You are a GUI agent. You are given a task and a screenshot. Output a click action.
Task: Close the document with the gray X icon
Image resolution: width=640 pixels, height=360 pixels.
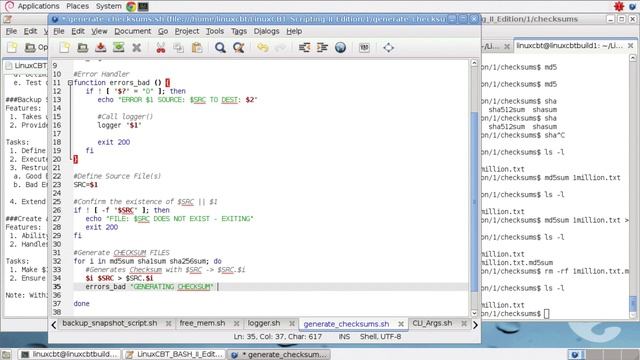click(137, 48)
